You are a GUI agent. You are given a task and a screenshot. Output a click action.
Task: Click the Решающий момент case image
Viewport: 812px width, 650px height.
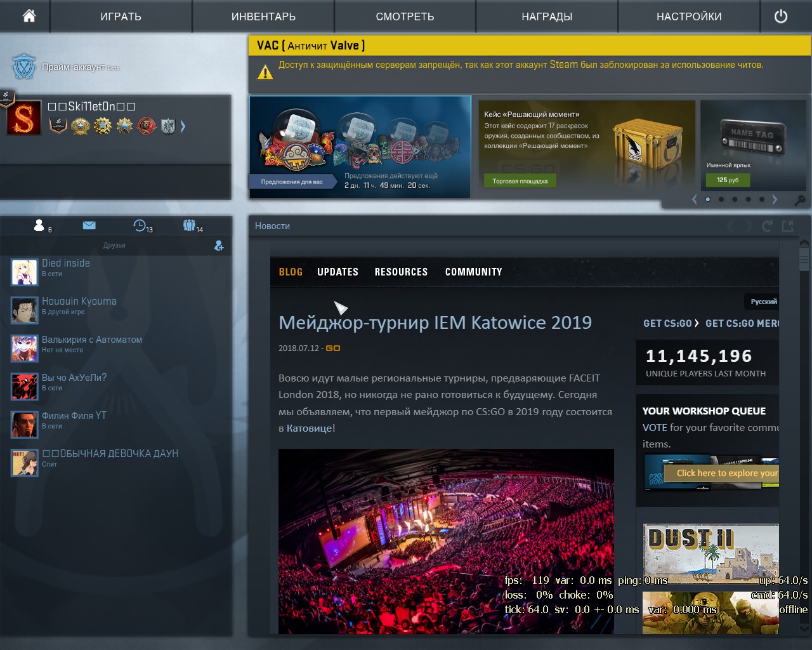point(647,143)
